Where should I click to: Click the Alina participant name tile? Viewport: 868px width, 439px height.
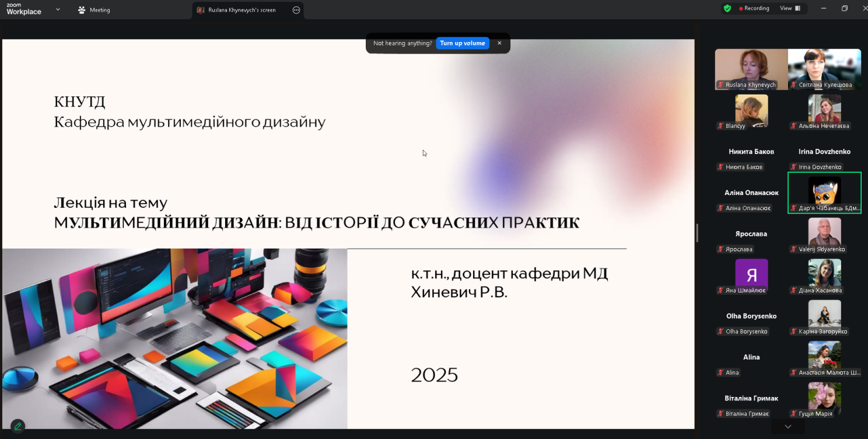coord(751,357)
